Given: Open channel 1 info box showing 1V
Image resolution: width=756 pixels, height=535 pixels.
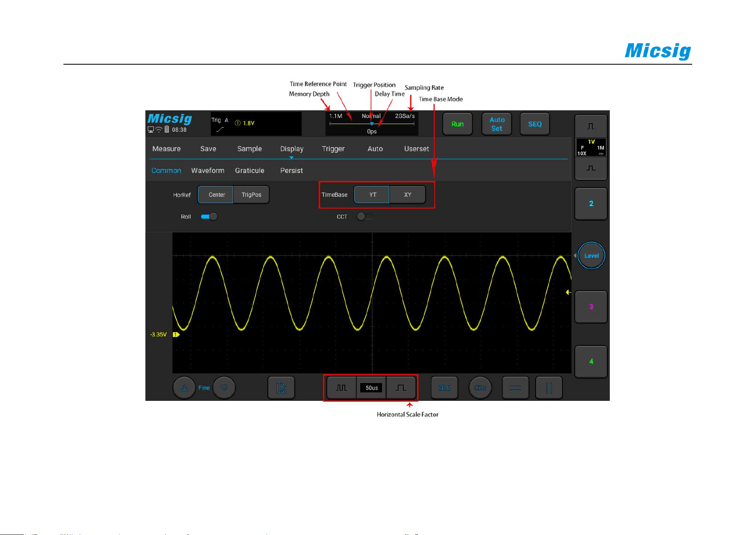Looking at the screenshot, I should point(591,147).
